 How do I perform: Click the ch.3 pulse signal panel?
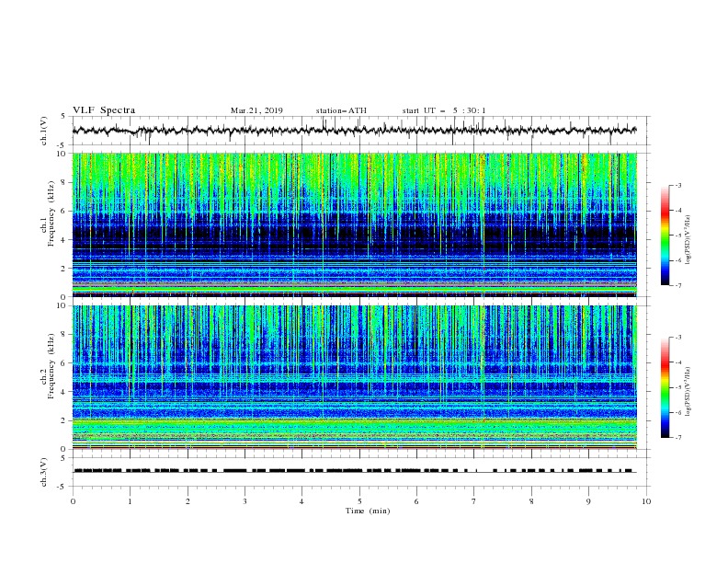[361, 472]
